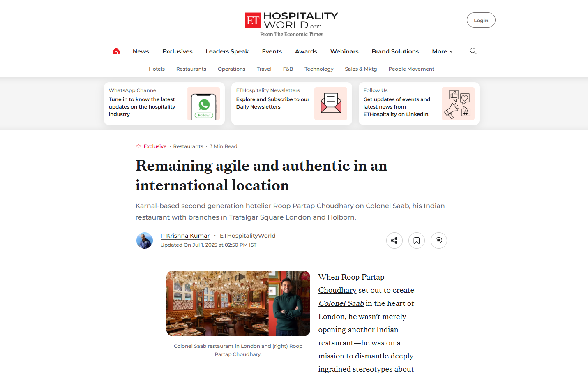Open the Technology subcategory link
588x377 pixels.
[x=319, y=69]
